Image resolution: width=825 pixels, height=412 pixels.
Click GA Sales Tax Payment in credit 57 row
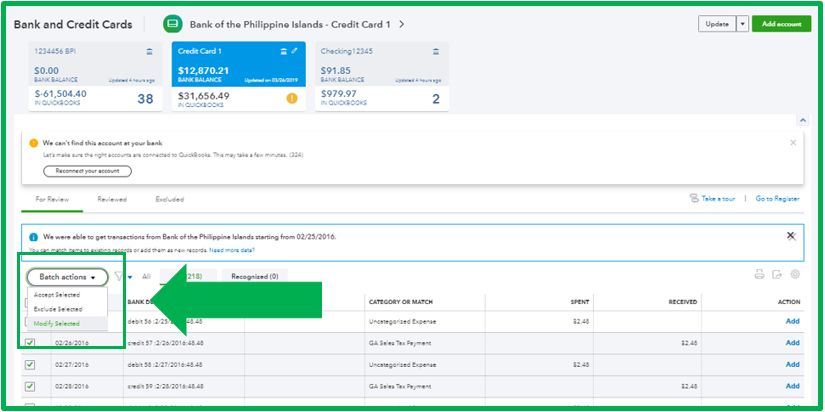point(400,343)
